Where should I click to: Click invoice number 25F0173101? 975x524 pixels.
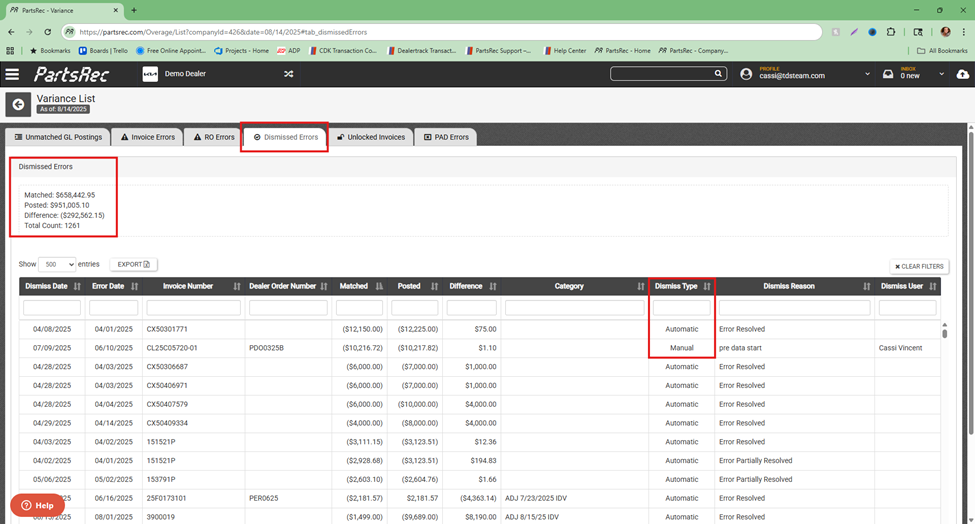(167, 499)
